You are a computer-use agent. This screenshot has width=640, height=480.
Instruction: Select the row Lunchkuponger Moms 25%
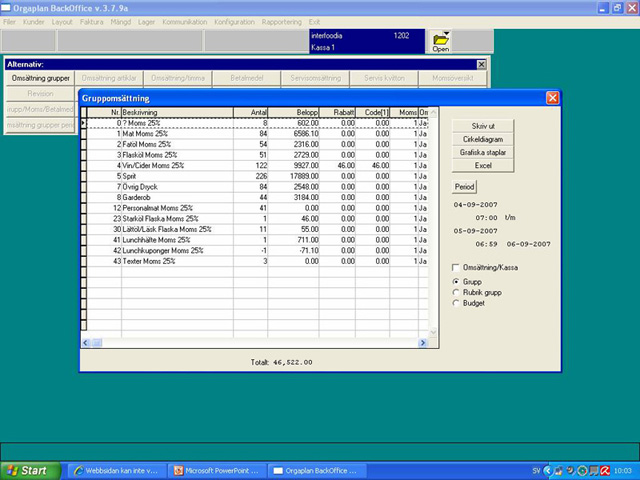coord(257,250)
